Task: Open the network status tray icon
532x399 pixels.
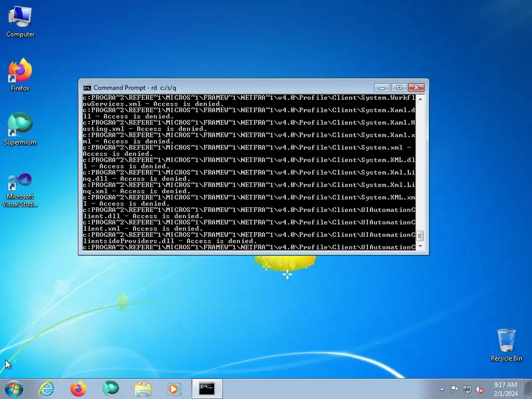Action: click(467, 389)
